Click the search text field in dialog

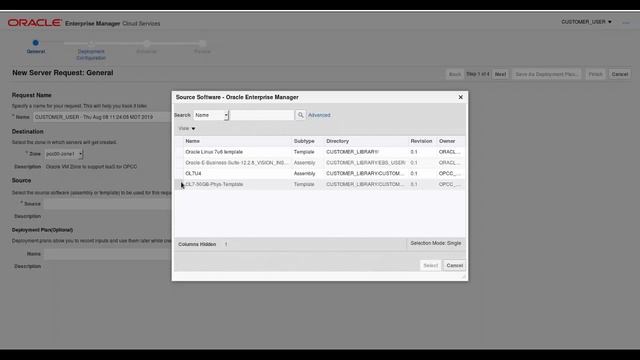coord(262,115)
